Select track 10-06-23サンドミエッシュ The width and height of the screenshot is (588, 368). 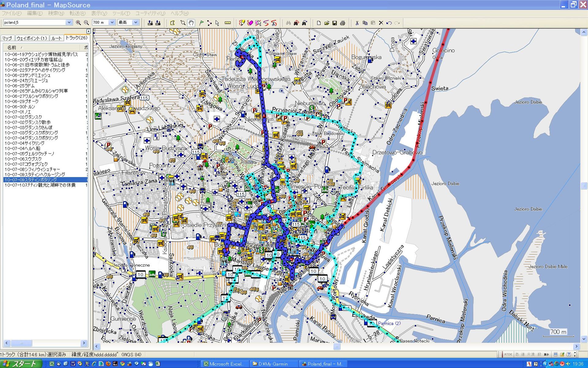(x=27, y=75)
